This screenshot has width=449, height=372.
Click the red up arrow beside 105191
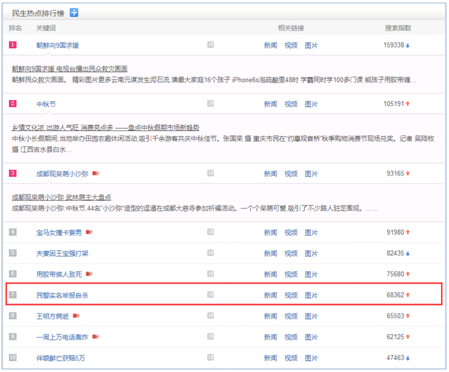(x=408, y=104)
